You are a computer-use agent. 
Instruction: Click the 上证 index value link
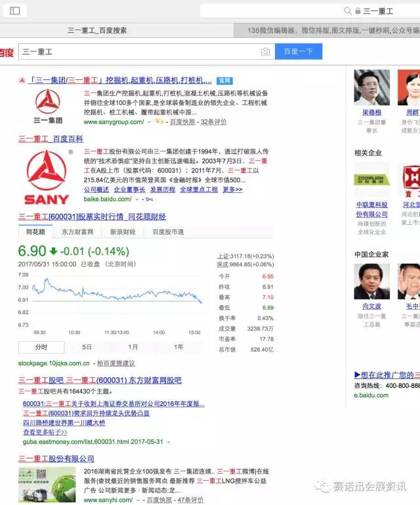pyautogui.click(x=245, y=256)
